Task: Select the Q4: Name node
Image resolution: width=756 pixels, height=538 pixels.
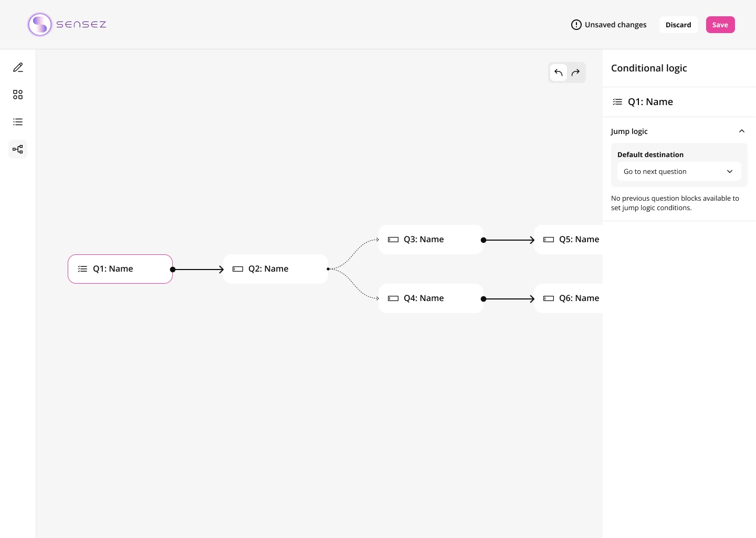Action: [x=431, y=298]
